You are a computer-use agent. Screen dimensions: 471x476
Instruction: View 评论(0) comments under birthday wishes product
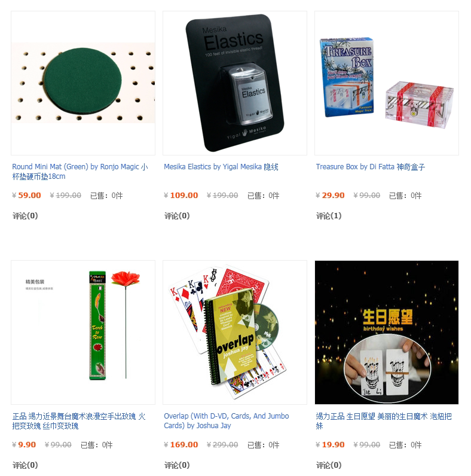click(329, 465)
